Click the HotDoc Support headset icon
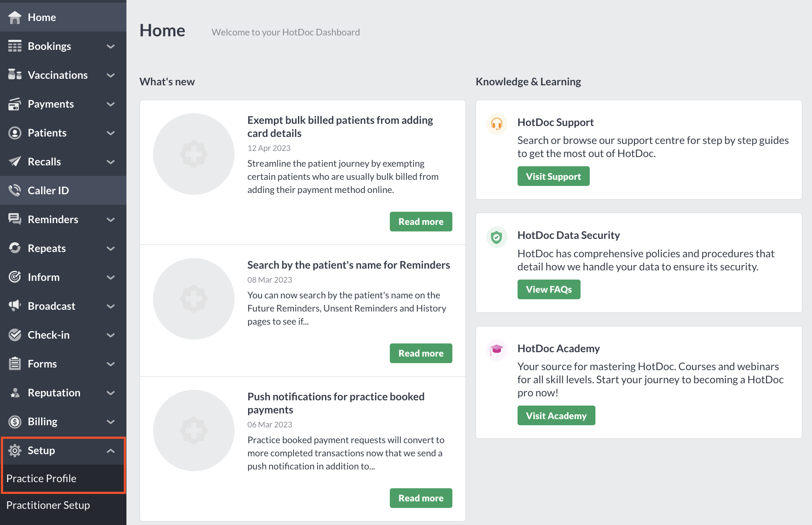Screen dimensions: 812x525 click(497, 124)
